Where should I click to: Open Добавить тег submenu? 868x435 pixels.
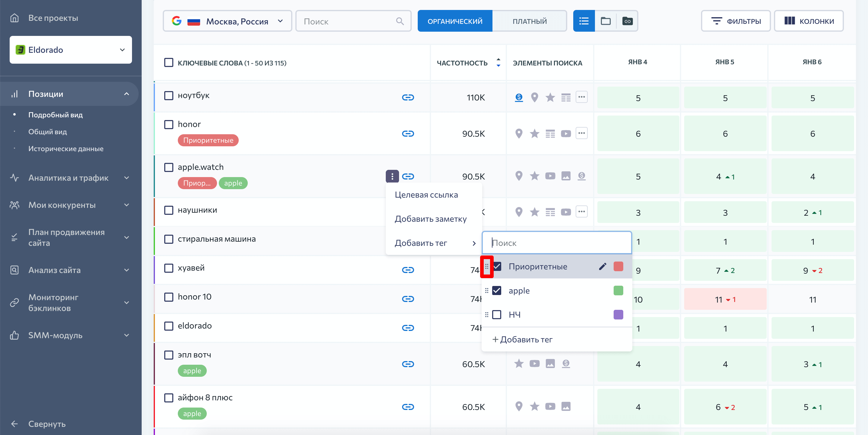pyautogui.click(x=434, y=243)
